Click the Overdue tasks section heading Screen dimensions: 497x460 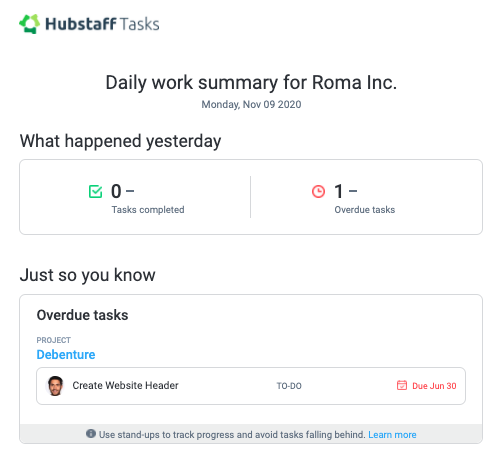point(82,315)
